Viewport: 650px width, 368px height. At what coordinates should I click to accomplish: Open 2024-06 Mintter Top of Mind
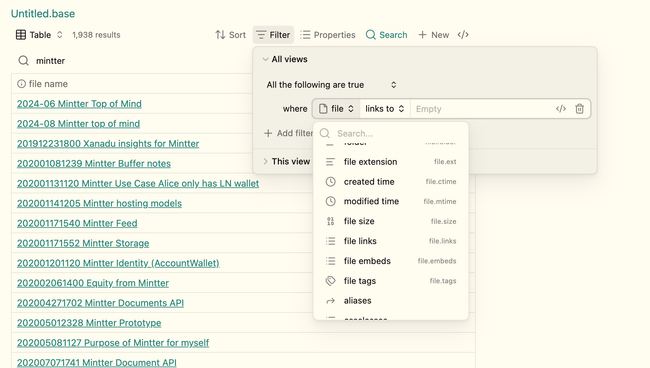(x=79, y=104)
